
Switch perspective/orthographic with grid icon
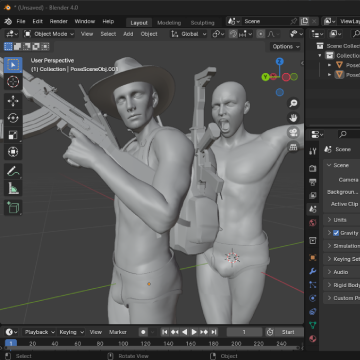(293, 147)
